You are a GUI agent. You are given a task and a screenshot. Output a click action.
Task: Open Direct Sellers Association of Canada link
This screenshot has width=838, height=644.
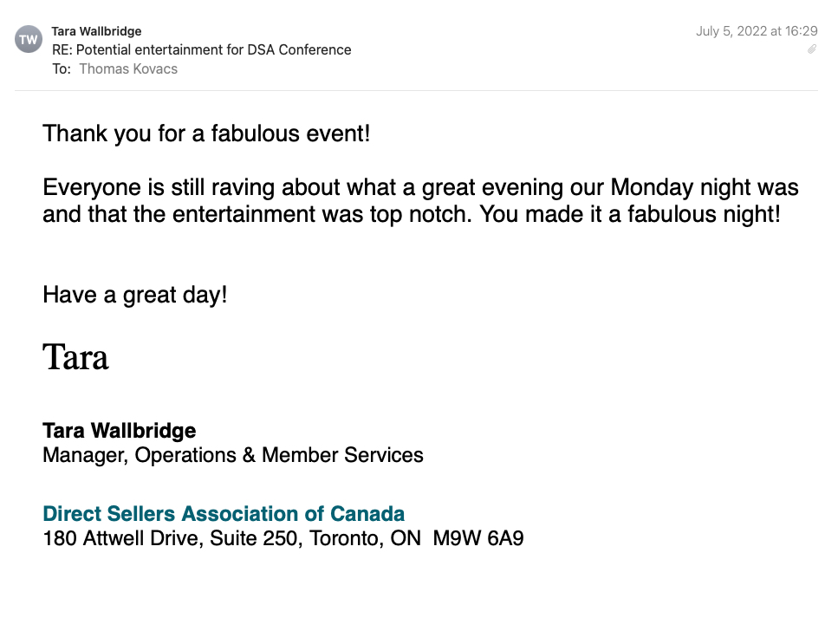pyautogui.click(x=224, y=513)
